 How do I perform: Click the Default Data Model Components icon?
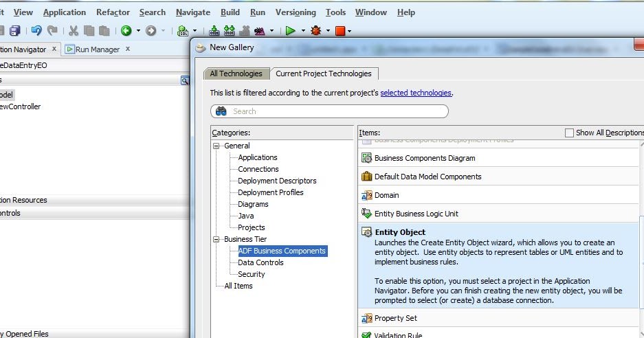point(366,176)
